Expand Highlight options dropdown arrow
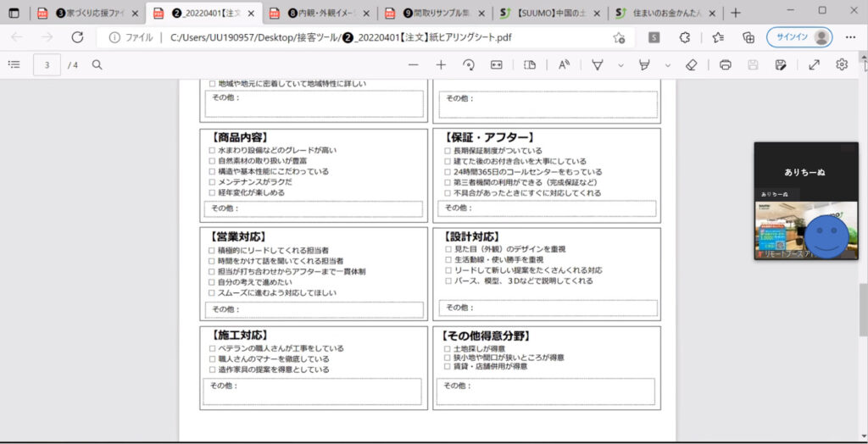Screen dimensions: 868x444 click(668, 65)
